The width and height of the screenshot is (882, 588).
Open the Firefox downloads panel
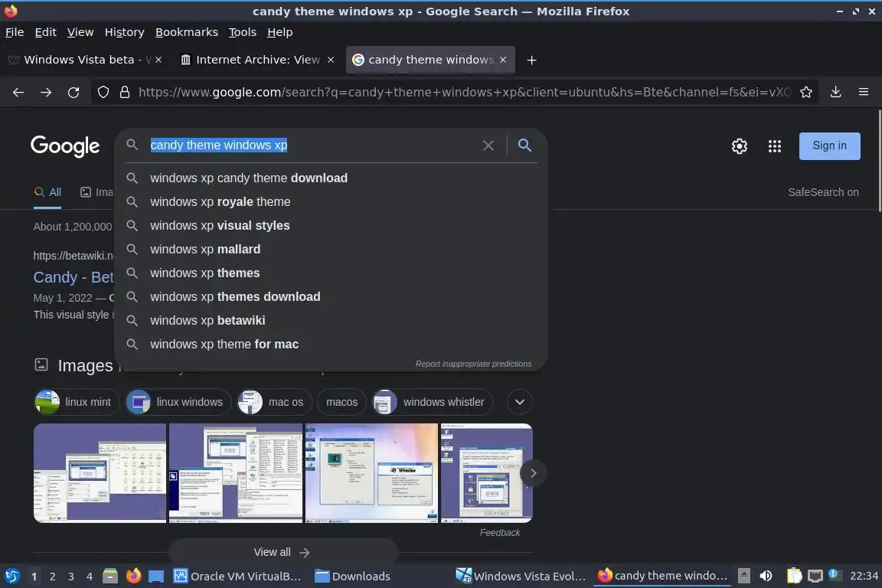click(x=836, y=93)
